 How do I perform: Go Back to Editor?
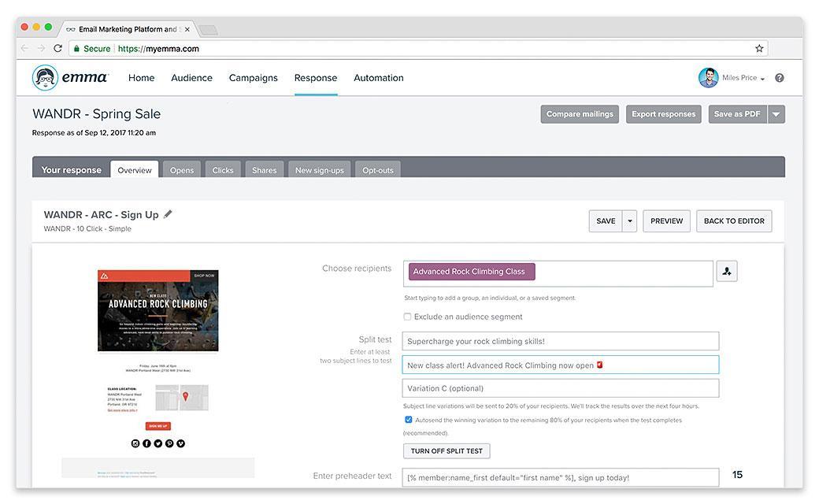click(x=734, y=220)
